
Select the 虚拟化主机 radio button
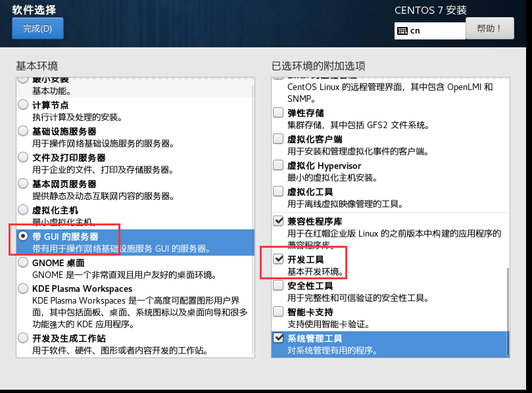tap(23, 210)
